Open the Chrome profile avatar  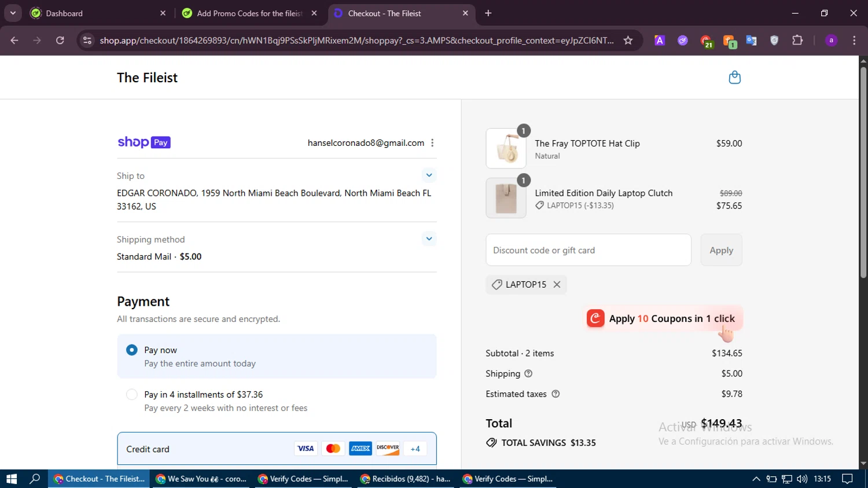[831, 41]
